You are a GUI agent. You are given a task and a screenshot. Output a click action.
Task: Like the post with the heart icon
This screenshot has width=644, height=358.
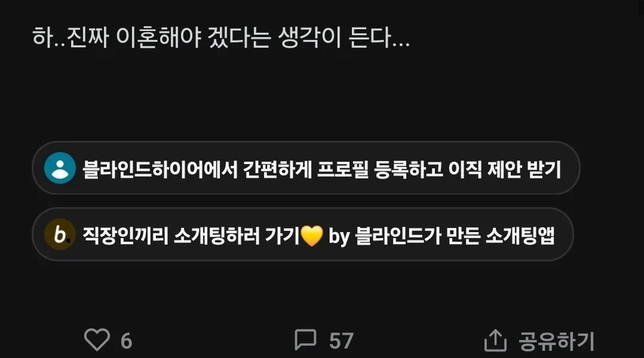click(97, 339)
